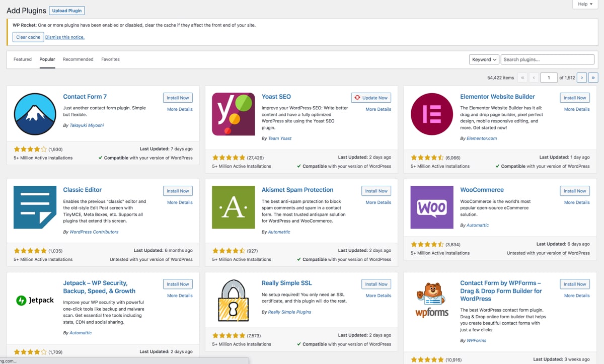This screenshot has height=364, width=604.
Task: Click the Upload Plugin button
Action: click(67, 10)
